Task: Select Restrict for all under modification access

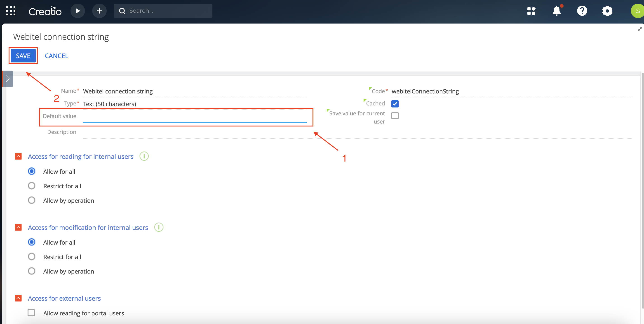Action: (x=31, y=257)
